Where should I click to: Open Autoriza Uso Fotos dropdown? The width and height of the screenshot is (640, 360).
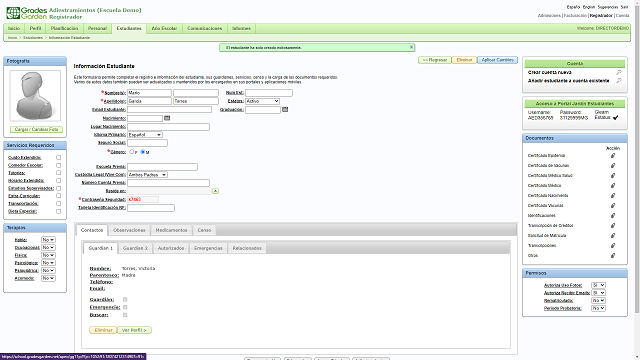click(x=598, y=285)
